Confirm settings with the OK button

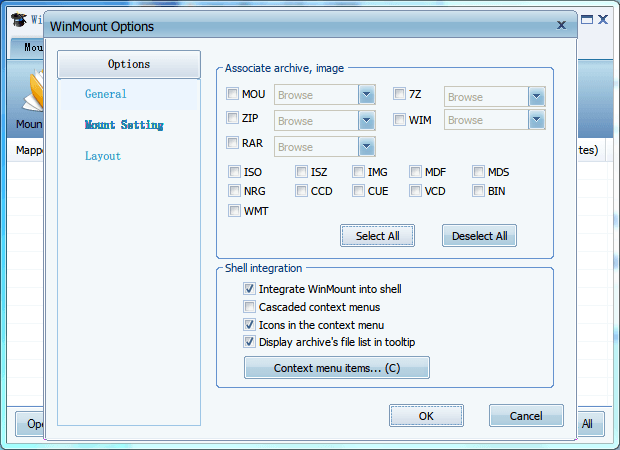pyautogui.click(x=426, y=415)
